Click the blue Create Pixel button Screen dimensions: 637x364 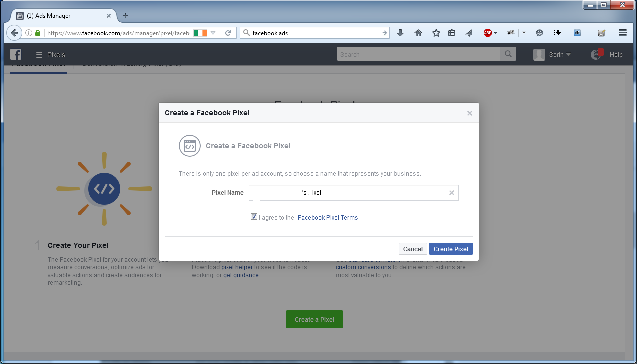451,249
